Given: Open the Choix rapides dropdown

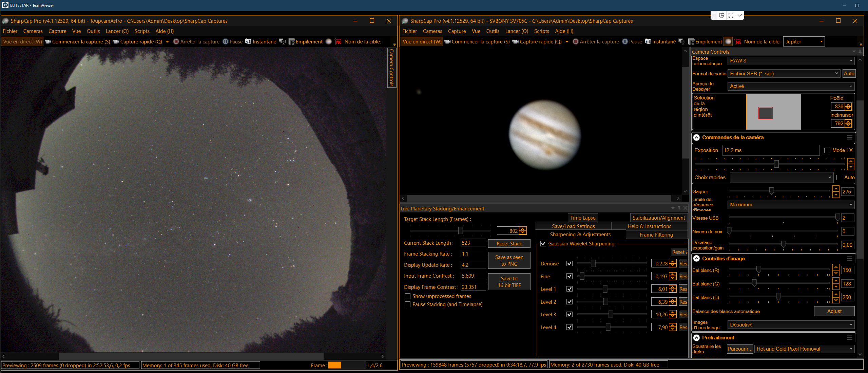Looking at the screenshot, I should click(781, 178).
